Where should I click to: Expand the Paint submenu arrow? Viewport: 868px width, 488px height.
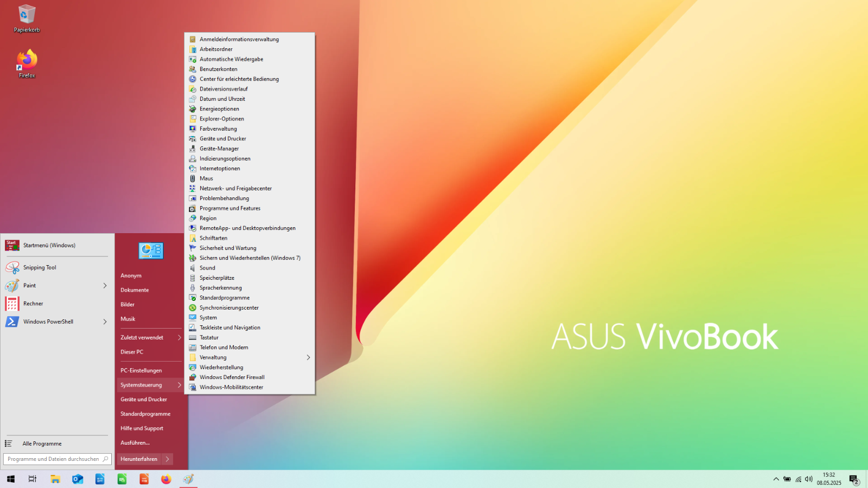(105, 285)
